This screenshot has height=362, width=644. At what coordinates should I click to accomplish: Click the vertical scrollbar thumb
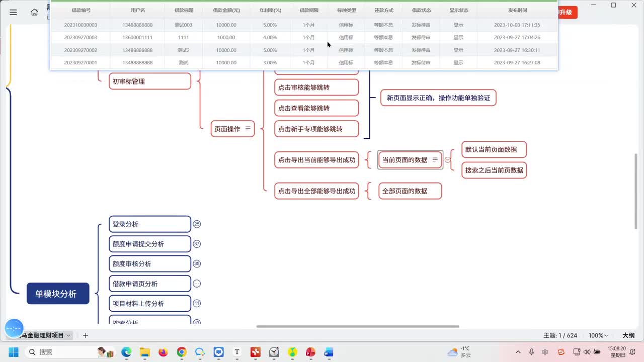click(637, 191)
